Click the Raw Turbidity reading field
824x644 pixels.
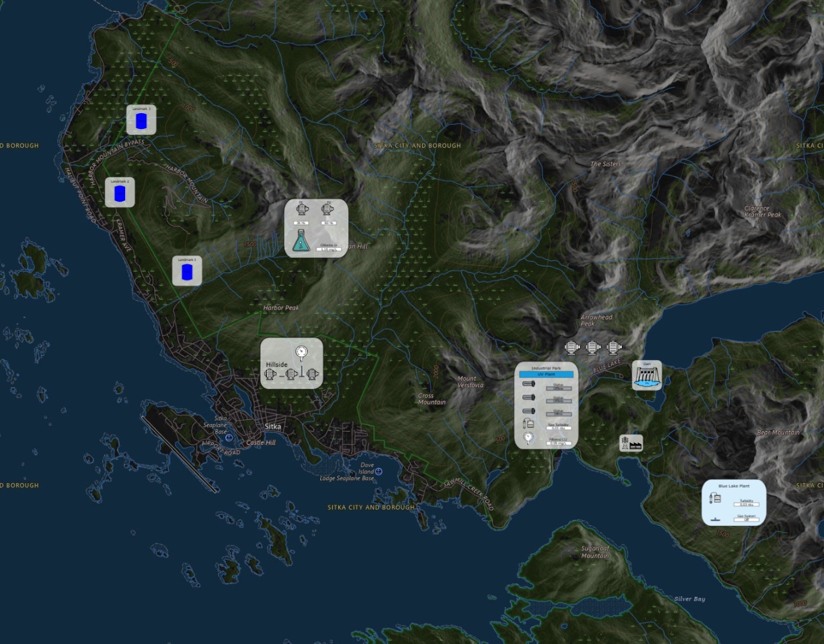point(559,428)
